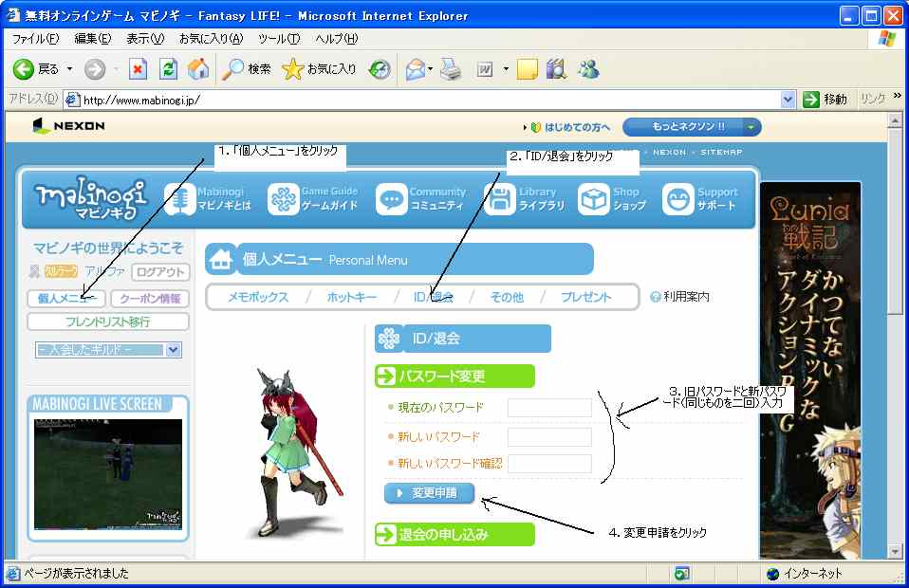Select the メモボックス tab

click(258, 297)
